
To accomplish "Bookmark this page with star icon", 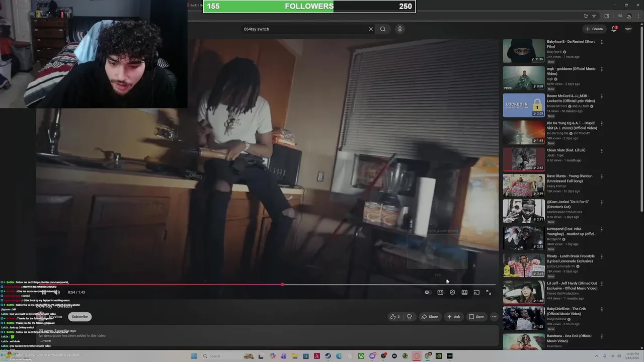I will point(594,16).
